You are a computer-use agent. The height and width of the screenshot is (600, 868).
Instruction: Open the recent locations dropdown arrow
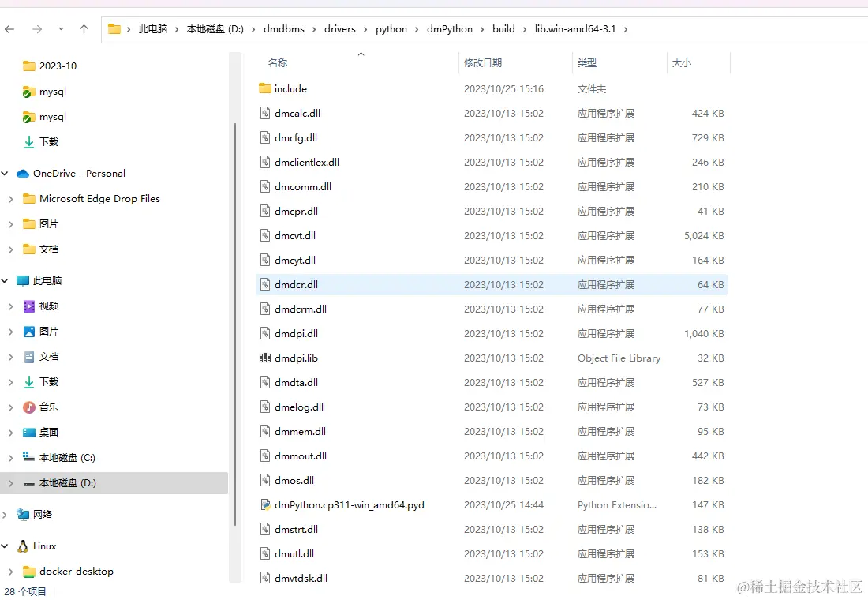(x=61, y=29)
